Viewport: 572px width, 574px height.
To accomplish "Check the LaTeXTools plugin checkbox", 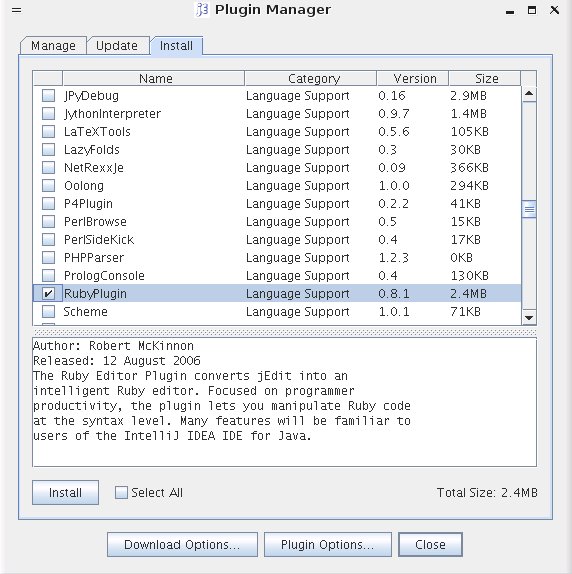I will (48, 131).
